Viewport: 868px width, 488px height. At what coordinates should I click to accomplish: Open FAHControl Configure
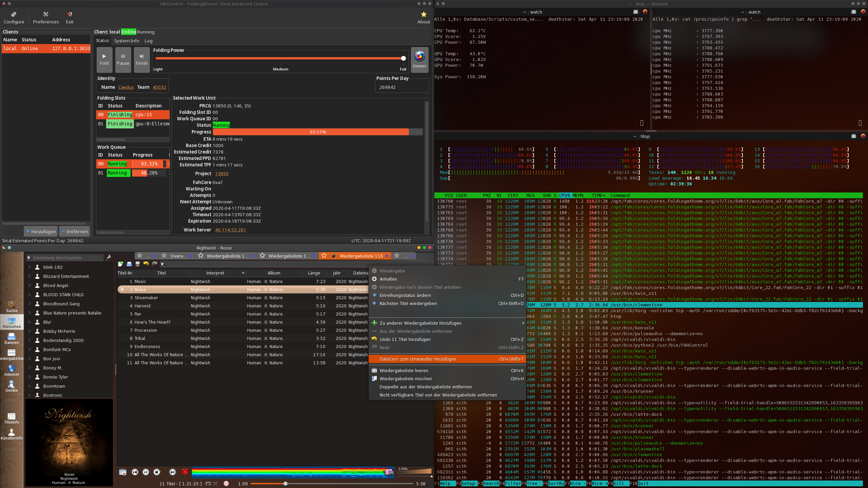pyautogui.click(x=14, y=17)
